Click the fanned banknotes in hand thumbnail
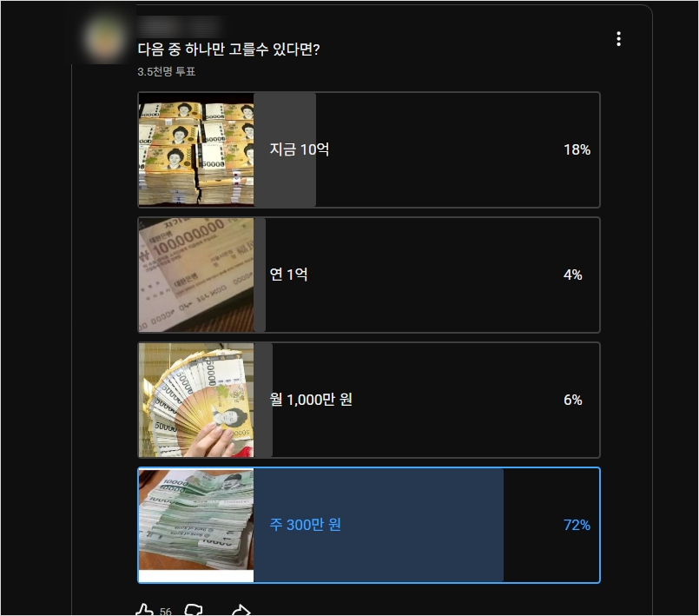The image size is (699, 616). [x=196, y=400]
